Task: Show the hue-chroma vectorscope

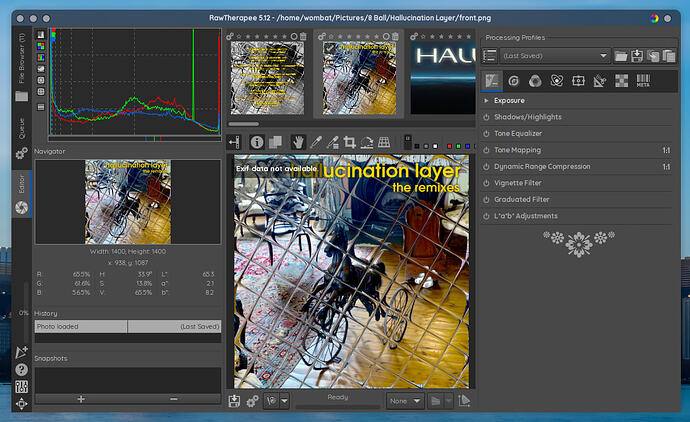Action: [x=40, y=92]
